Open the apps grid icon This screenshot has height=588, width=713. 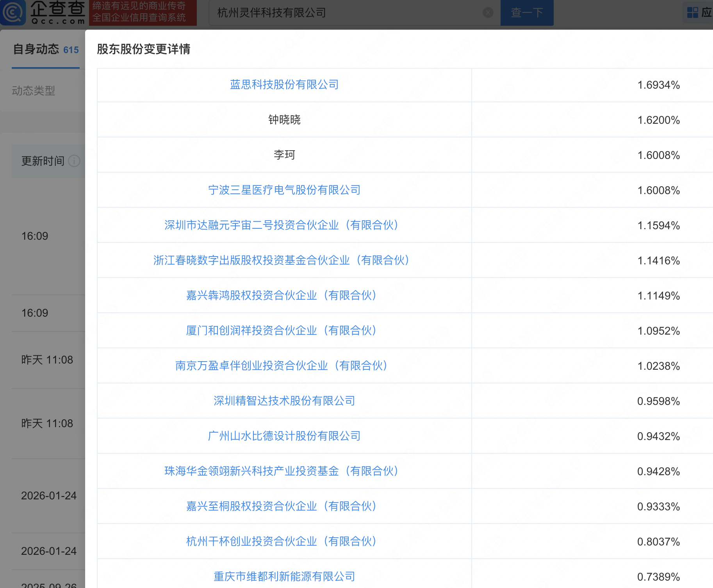(x=692, y=13)
